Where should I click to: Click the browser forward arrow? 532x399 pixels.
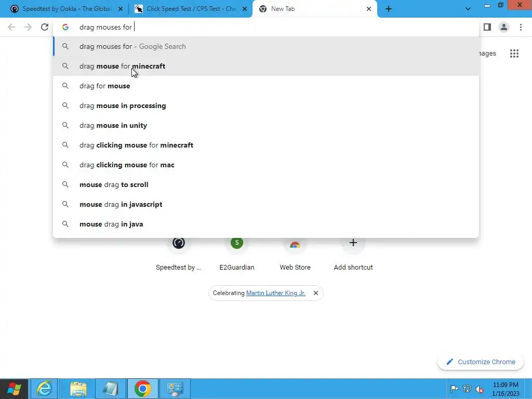tap(28, 27)
